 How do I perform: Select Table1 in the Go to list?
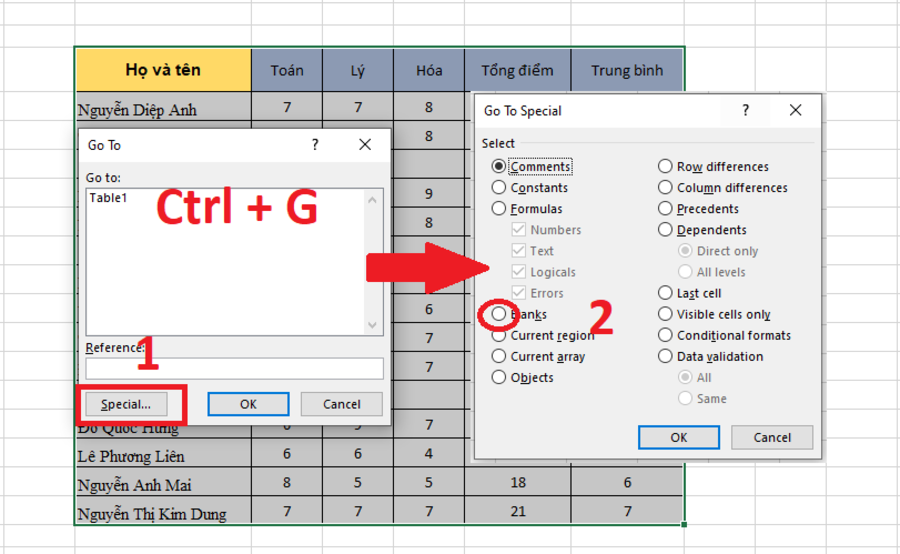tap(108, 197)
